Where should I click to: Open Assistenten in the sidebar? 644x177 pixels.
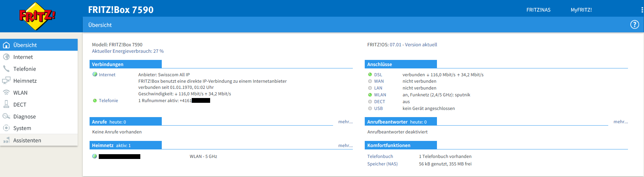(27, 140)
